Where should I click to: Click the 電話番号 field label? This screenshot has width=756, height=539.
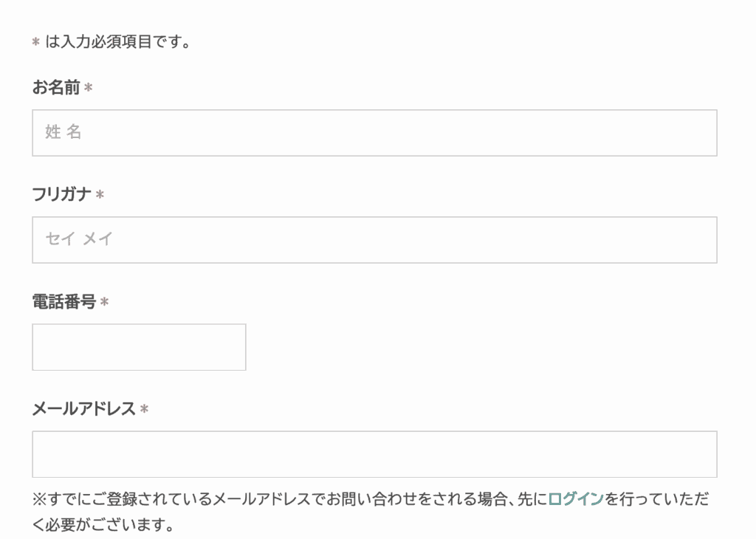(64, 302)
